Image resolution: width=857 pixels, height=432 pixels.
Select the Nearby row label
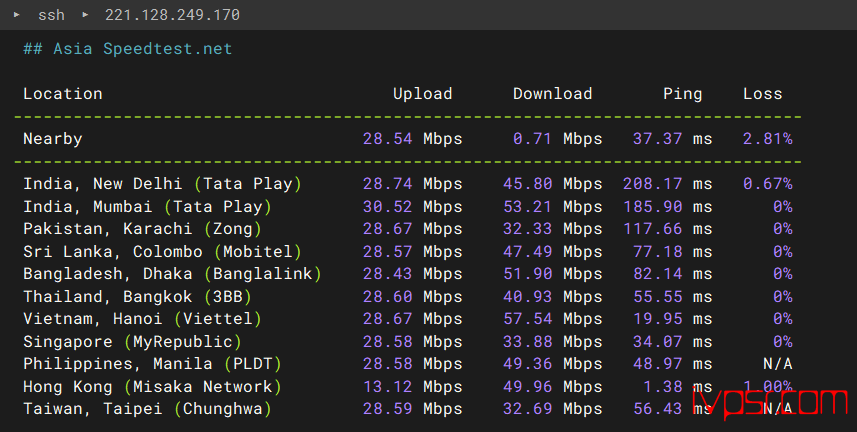pos(52,139)
